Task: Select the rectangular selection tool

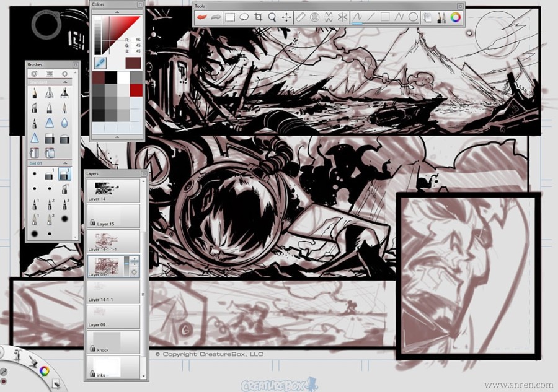Action: [x=230, y=17]
